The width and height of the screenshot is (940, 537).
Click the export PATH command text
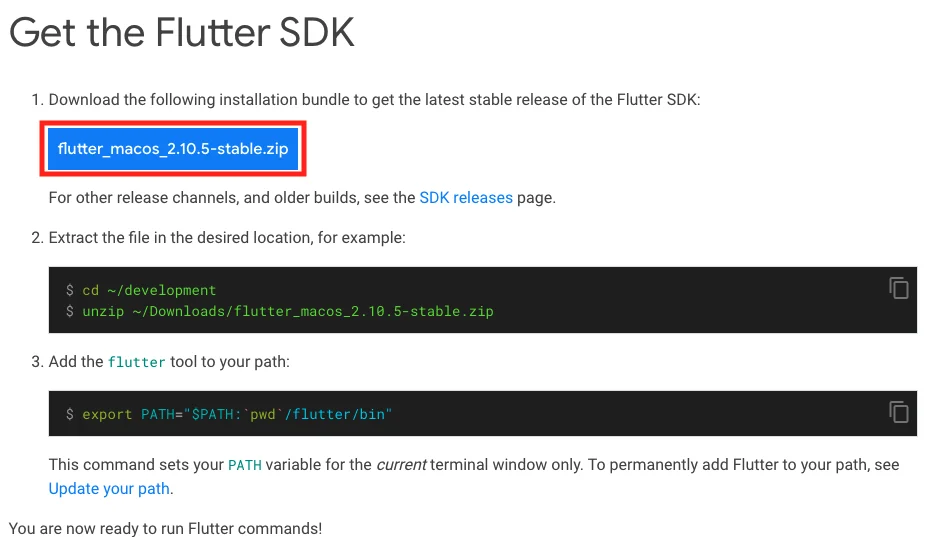tap(236, 413)
